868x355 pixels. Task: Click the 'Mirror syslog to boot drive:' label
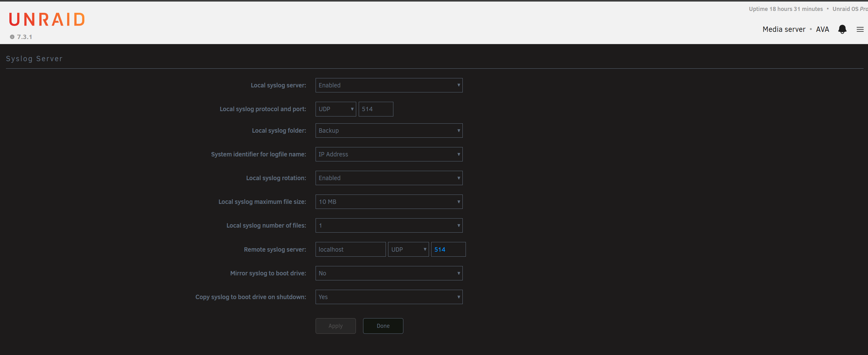[x=268, y=273]
